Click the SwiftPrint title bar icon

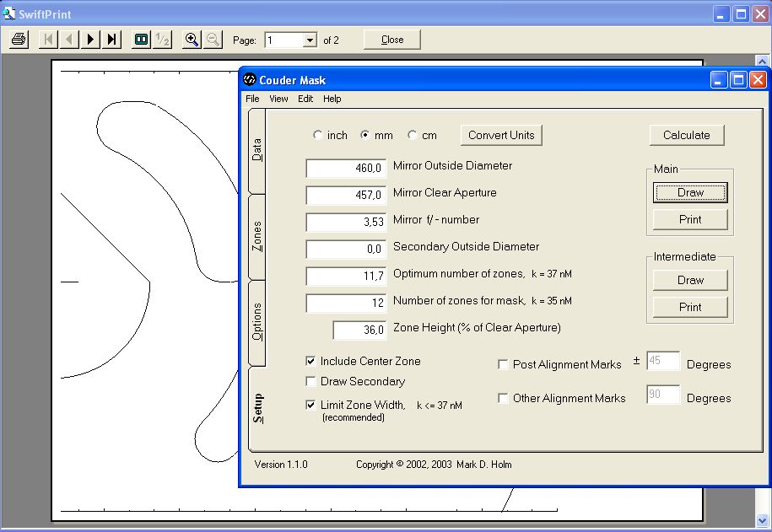[x=9, y=13]
